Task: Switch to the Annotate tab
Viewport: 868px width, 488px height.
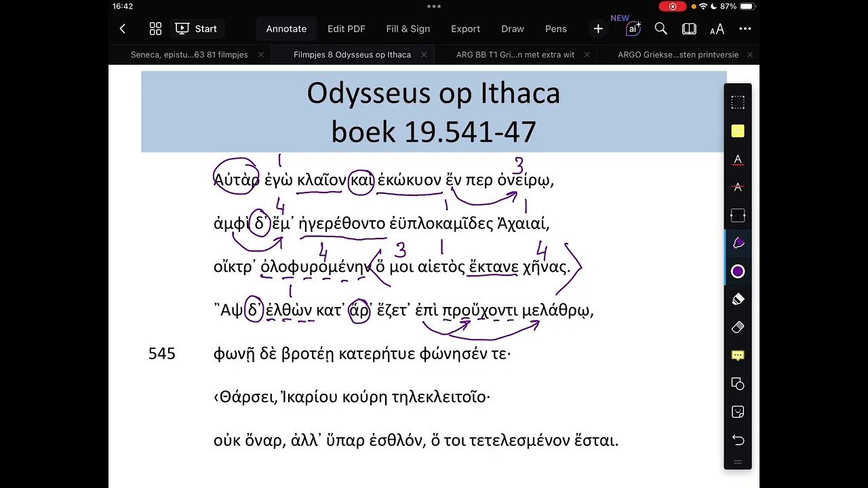Action: pos(286,28)
